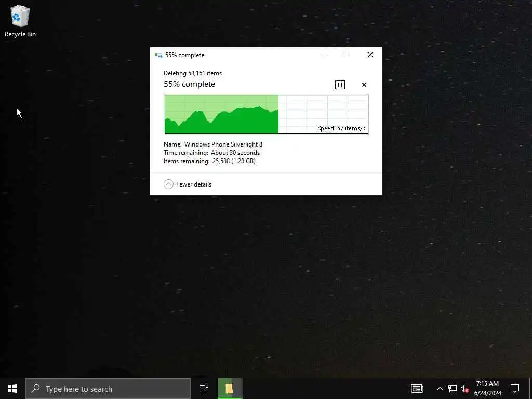Screen dimensions: 532x399
Task: Collapse the dialog with Fewer details
Action: (x=188, y=184)
